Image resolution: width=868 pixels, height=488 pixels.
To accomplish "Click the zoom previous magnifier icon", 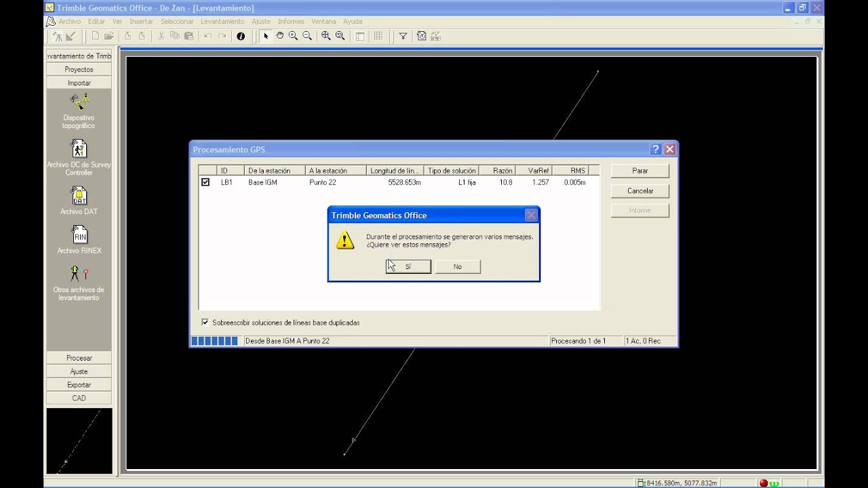I will (340, 36).
